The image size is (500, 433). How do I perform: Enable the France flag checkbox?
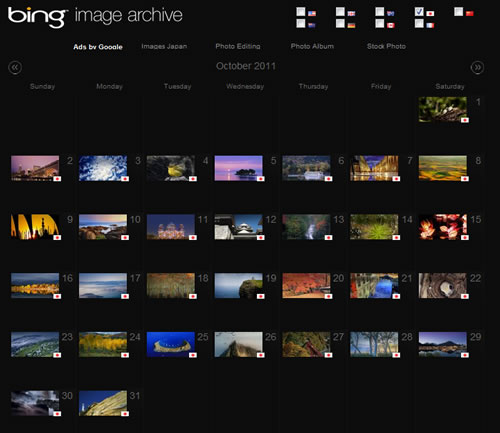coord(419,23)
